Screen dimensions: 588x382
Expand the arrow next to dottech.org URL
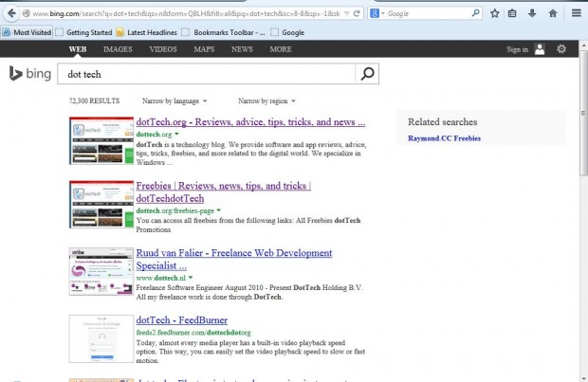(x=176, y=134)
